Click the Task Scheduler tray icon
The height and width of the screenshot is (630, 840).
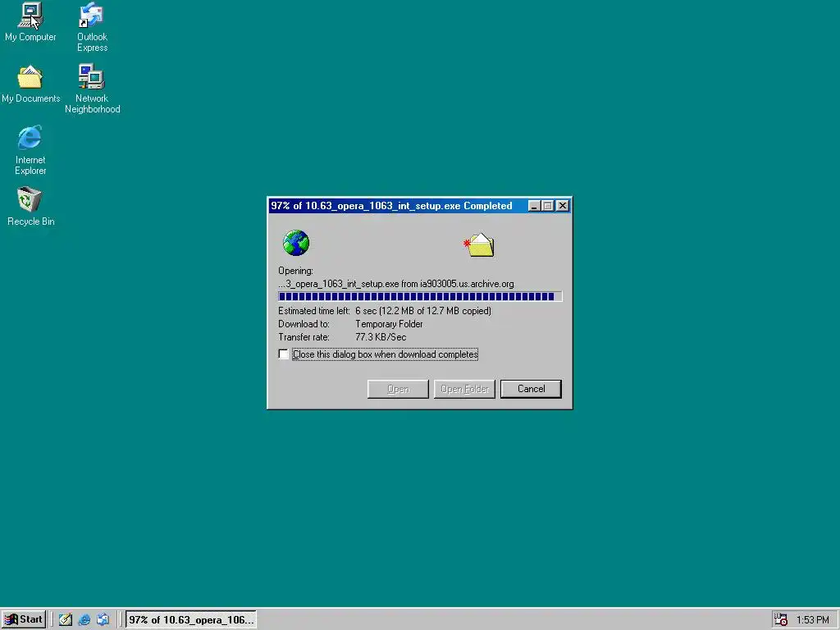[781, 619]
